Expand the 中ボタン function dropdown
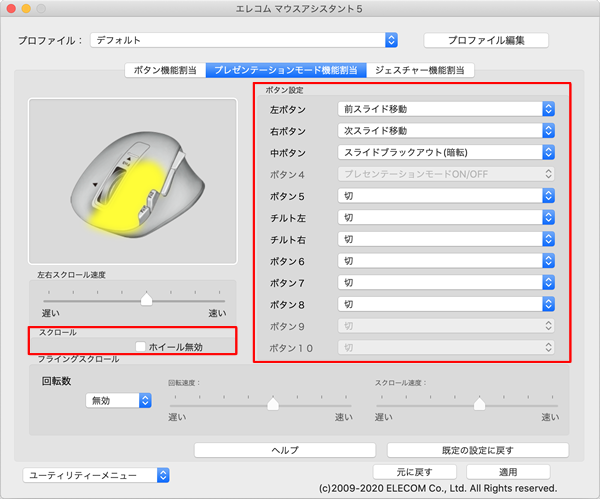The image size is (600, 499). 446,152
